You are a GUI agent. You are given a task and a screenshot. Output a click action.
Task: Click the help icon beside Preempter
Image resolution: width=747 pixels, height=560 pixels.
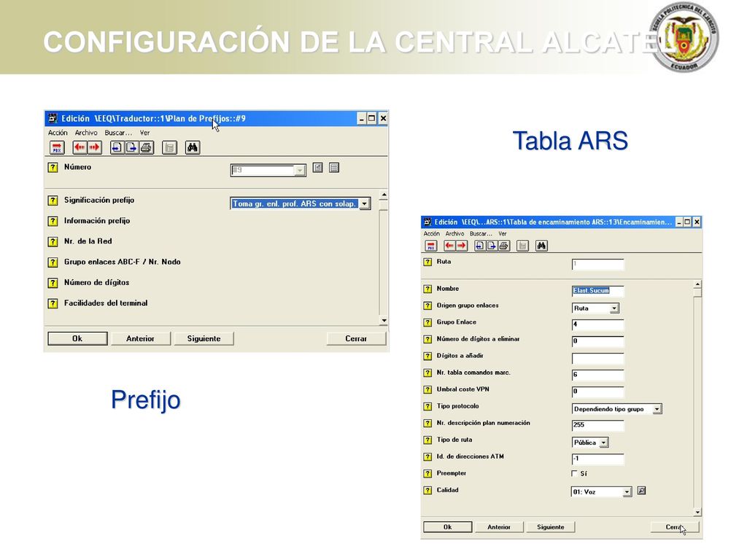point(427,474)
